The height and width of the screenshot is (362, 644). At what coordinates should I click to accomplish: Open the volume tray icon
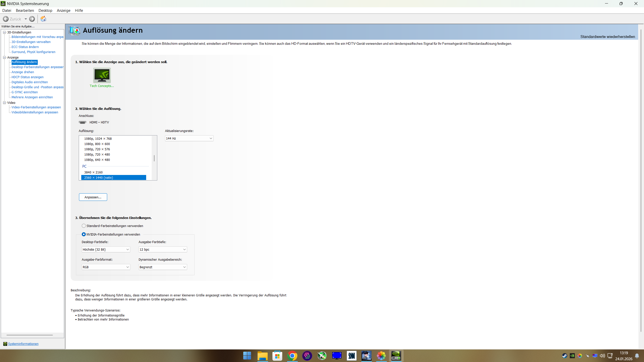pyautogui.click(x=602, y=356)
